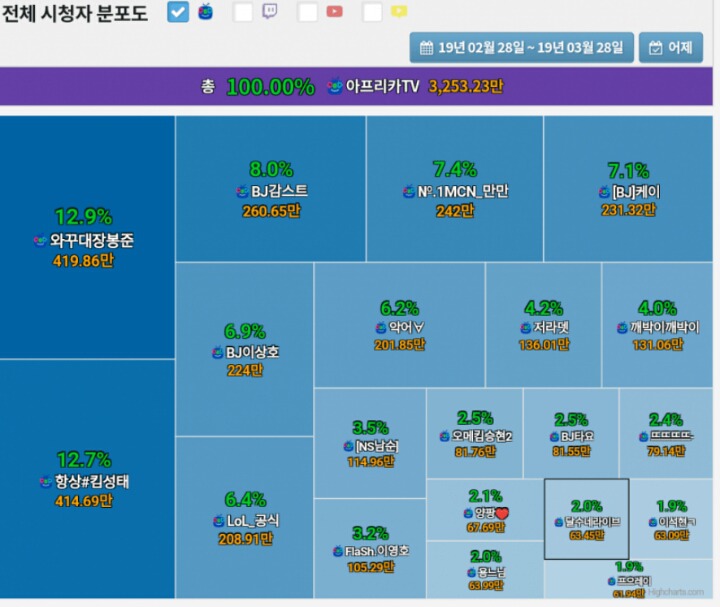Click AfreecaTV icon next to 양팡
Screen dimensions: 720x607
pos(468,512)
